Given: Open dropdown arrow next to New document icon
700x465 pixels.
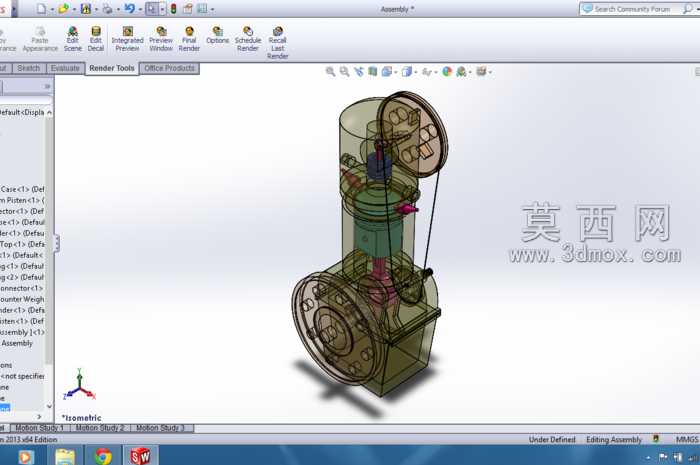Looking at the screenshot, I should click(52, 9).
